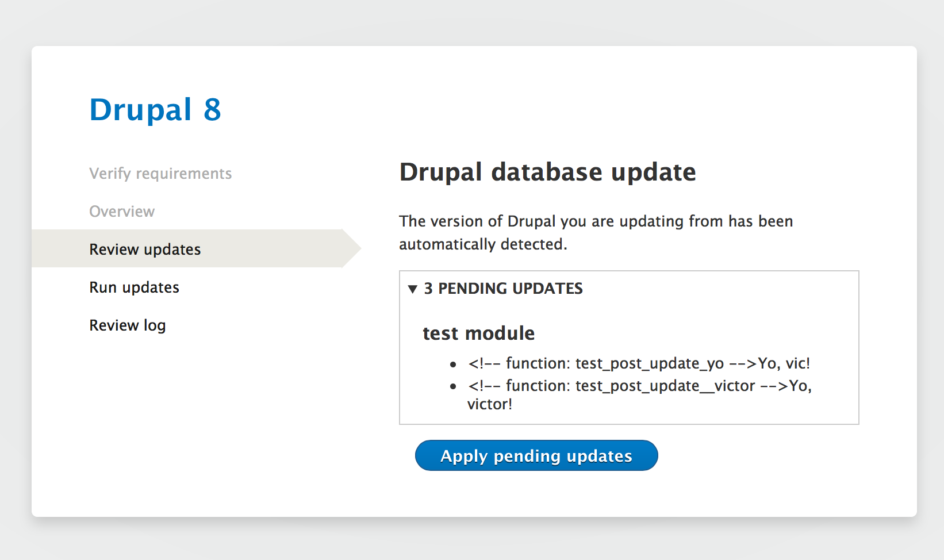Open the Drupal 8 home link
Image resolution: width=944 pixels, height=560 pixels.
point(155,110)
